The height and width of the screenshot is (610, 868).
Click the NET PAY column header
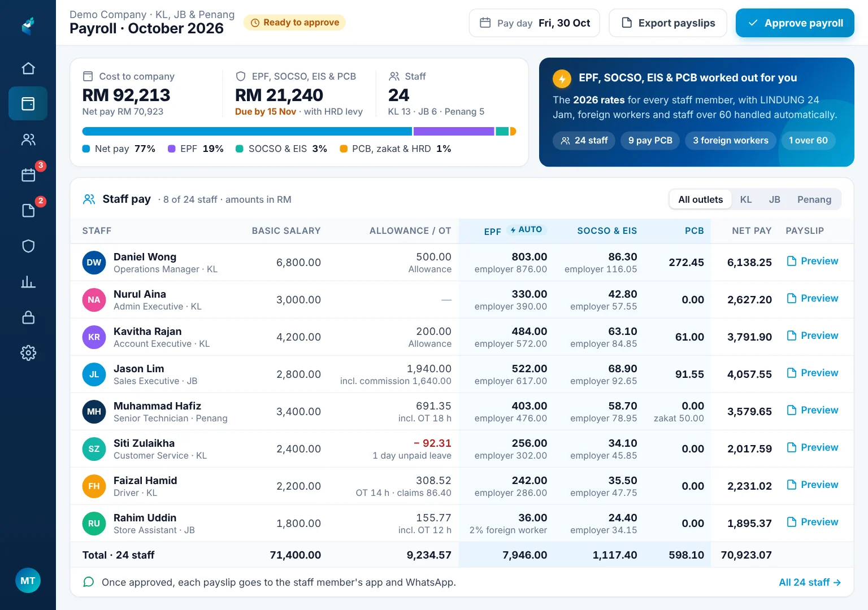pyautogui.click(x=752, y=230)
